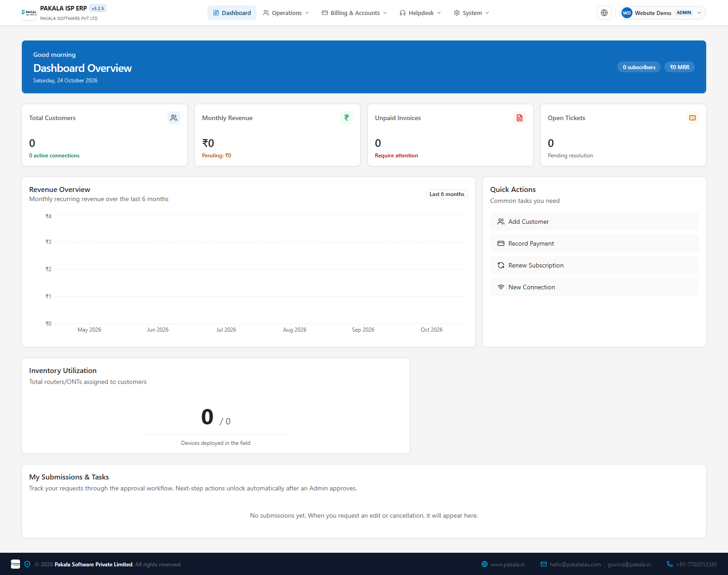Click the Dashboard grid icon

216,13
